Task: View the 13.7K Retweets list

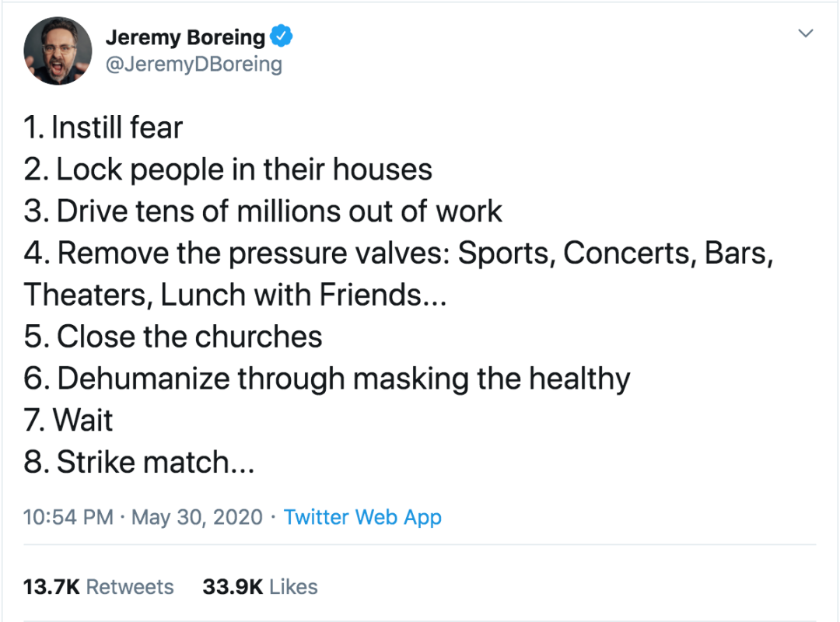Action: (99, 586)
